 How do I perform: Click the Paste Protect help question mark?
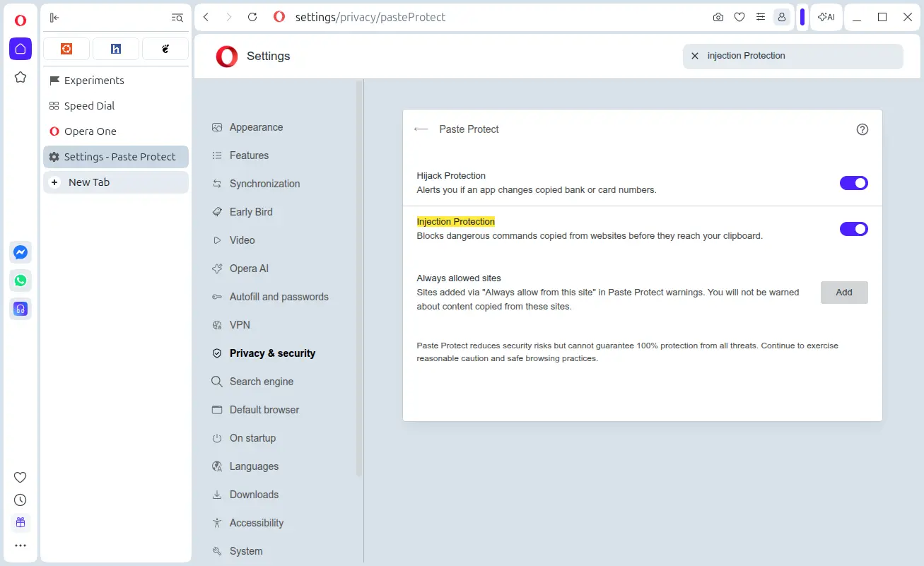tap(862, 129)
